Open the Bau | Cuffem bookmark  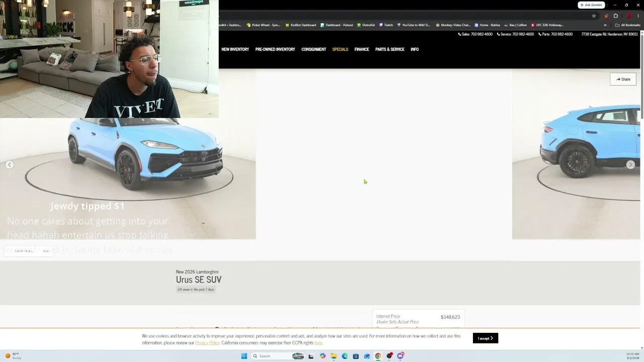pos(516,25)
